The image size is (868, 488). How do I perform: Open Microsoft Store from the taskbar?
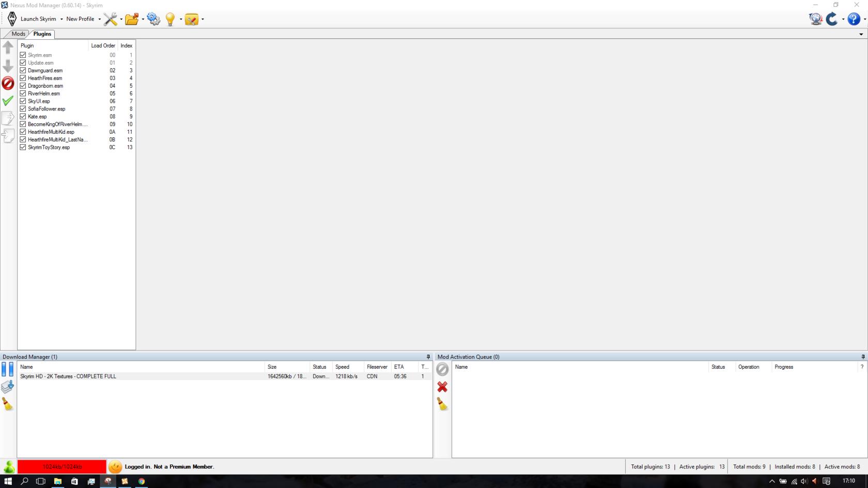point(74,481)
